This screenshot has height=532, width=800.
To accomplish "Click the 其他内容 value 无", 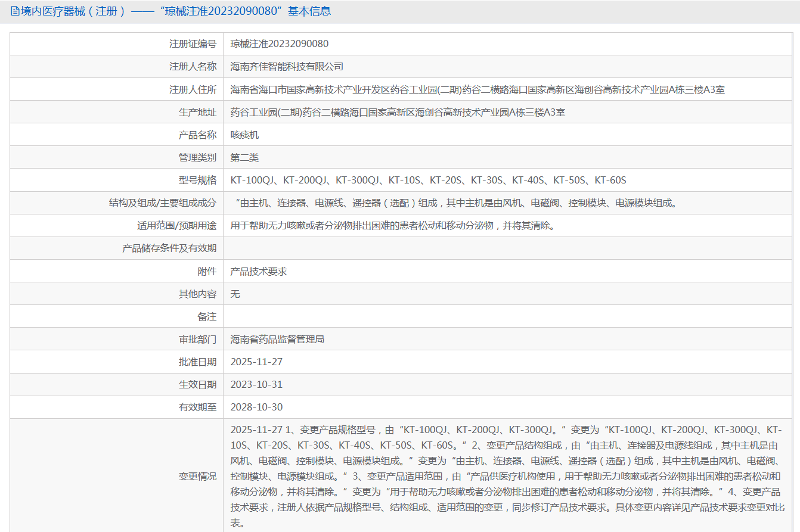I will (x=235, y=294).
